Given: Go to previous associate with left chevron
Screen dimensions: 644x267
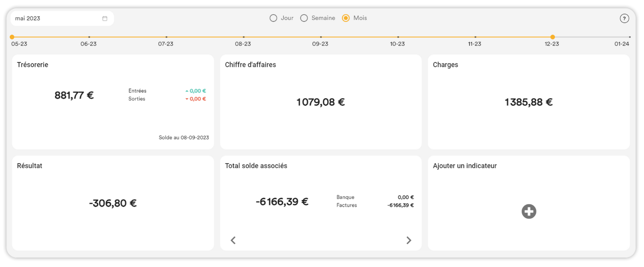Looking at the screenshot, I should [x=233, y=240].
